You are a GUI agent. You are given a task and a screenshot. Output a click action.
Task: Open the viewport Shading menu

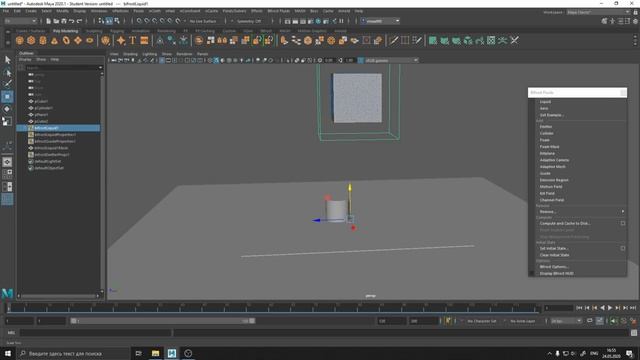tap(131, 53)
